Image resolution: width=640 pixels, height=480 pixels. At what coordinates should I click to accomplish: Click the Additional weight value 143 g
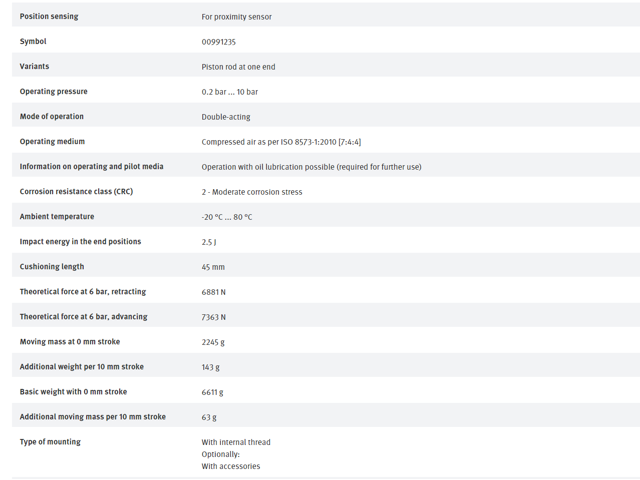[210, 367]
